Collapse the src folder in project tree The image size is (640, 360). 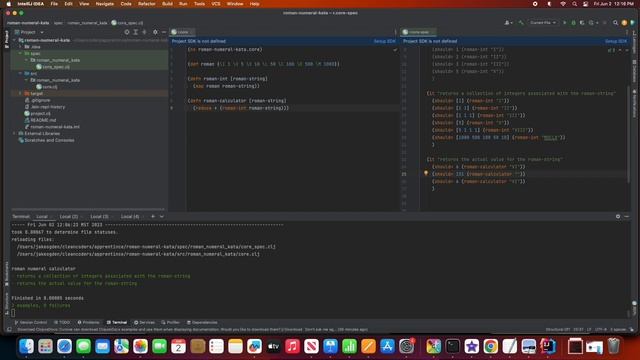click(x=20, y=73)
